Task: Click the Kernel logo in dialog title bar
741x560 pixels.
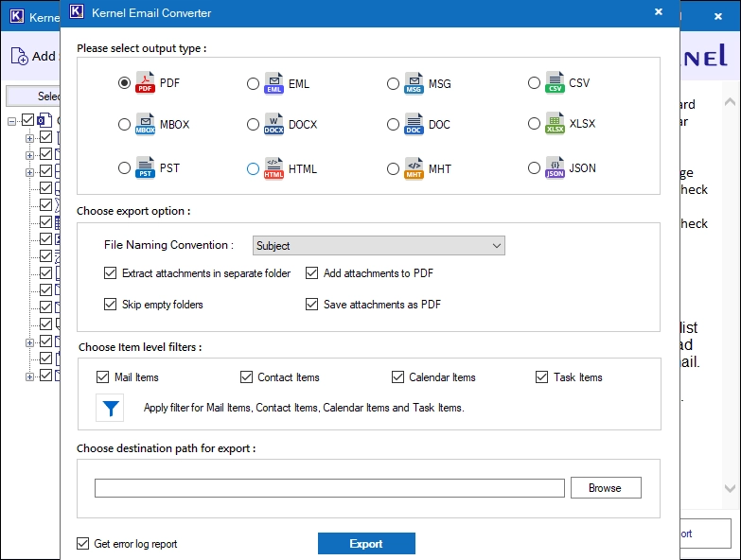Action: point(77,11)
